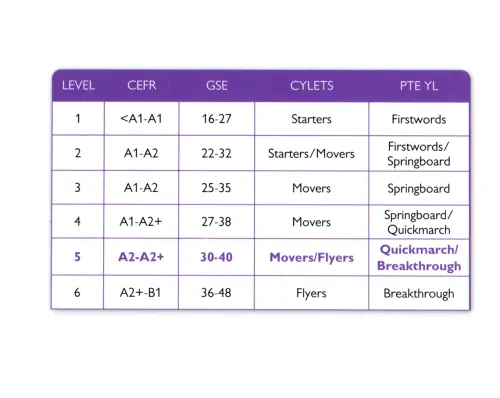Select the PTE YL column header

pyautogui.click(x=419, y=86)
